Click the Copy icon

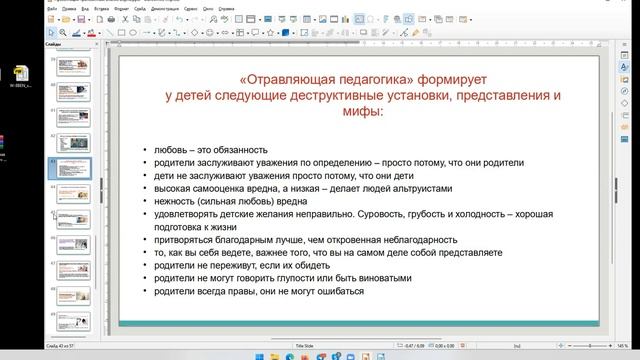point(137,19)
